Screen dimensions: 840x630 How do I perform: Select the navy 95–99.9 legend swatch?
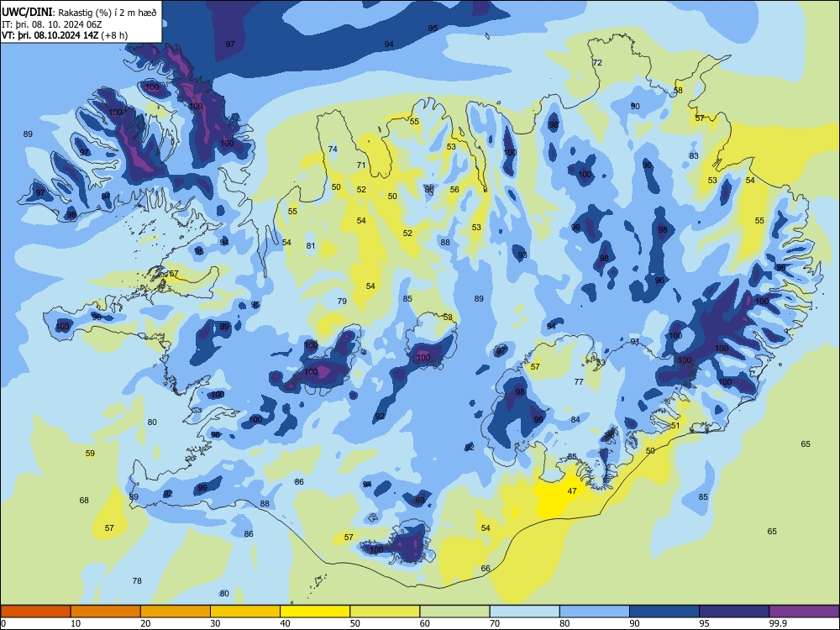734,612
